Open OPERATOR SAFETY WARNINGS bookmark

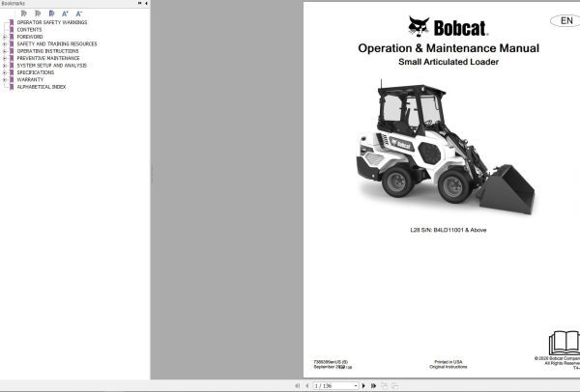[x=52, y=22]
